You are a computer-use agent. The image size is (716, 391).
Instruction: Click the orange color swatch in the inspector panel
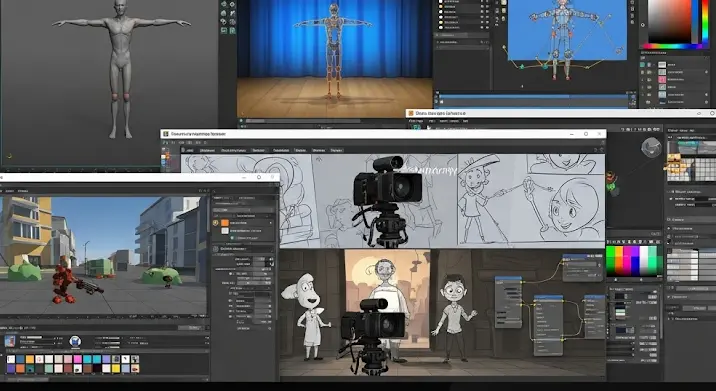(x=225, y=222)
